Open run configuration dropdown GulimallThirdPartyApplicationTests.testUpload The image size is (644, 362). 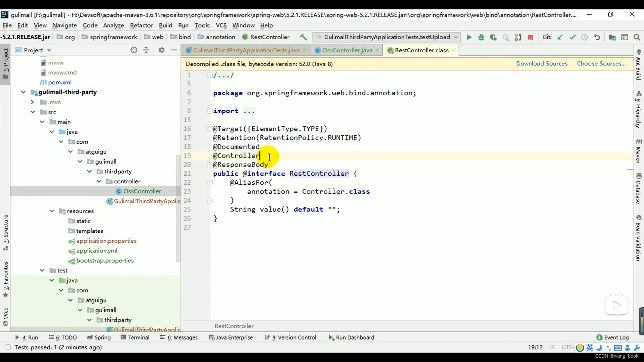(387, 37)
